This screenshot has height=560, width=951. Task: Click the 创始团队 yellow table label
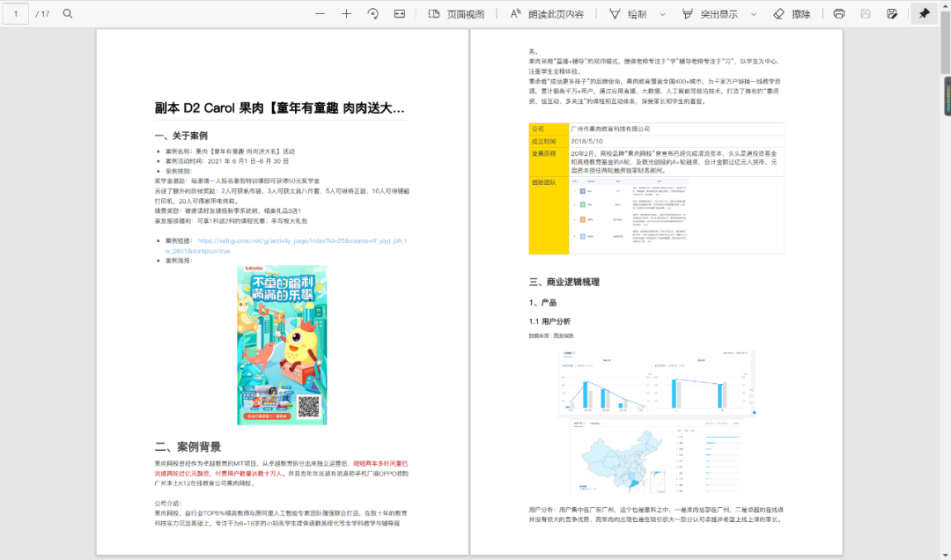pyautogui.click(x=549, y=216)
